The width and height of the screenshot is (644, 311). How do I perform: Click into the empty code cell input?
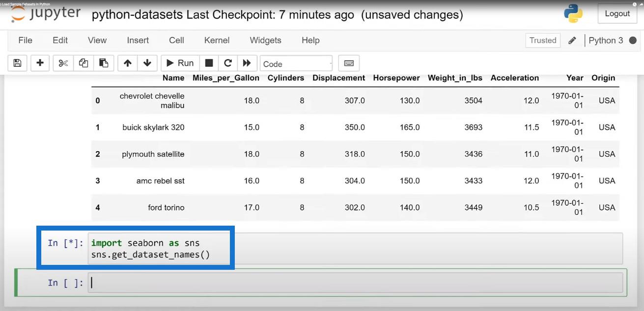coord(355,283)
